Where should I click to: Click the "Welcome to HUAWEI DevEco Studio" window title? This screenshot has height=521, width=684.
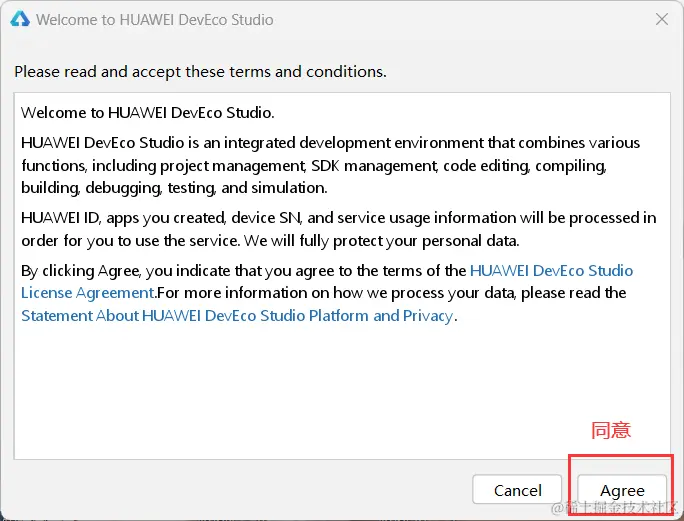[x=154, y=19]
